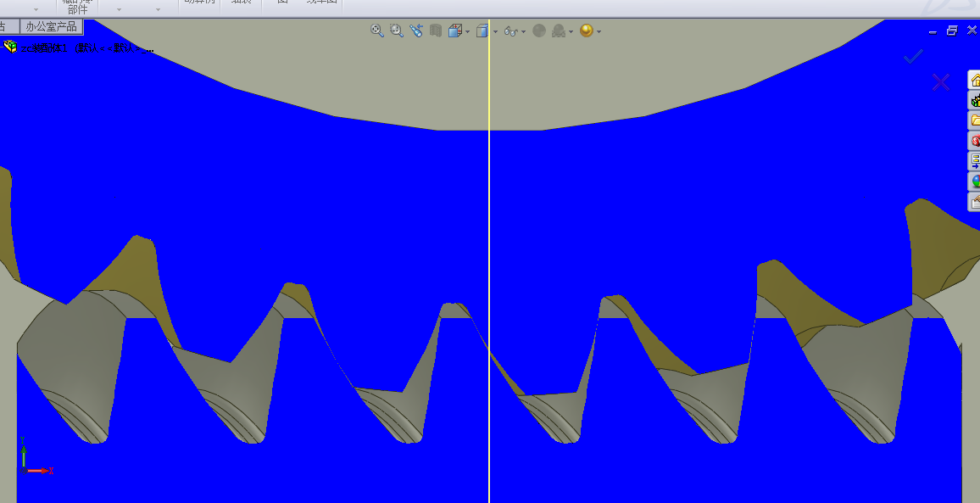Open the Hide/Show Items dropdown arrow
The width and height of the screenshot is (980, 503).
click(x=524, y=31)
